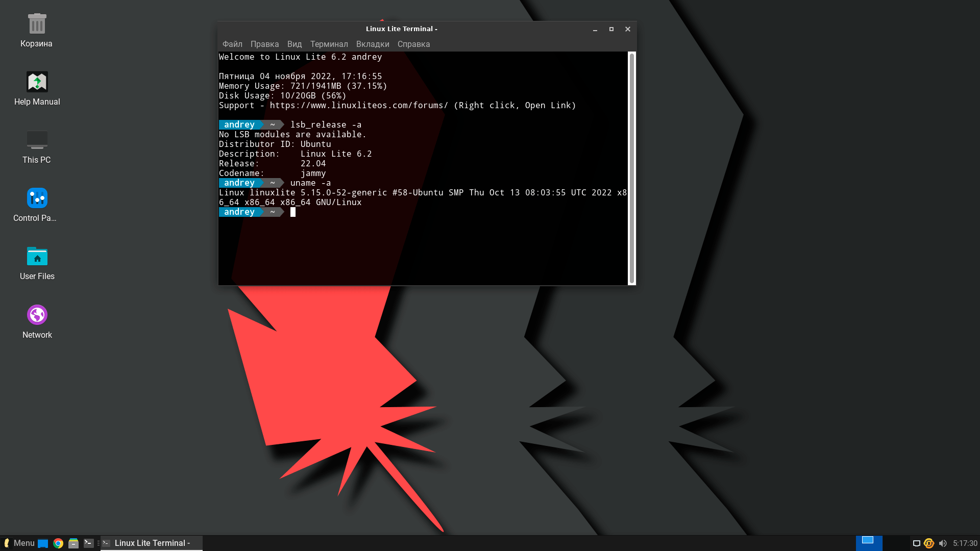Open the Корзина trash icon
This screenshot has height=551, width=980.
coord(37,24)
